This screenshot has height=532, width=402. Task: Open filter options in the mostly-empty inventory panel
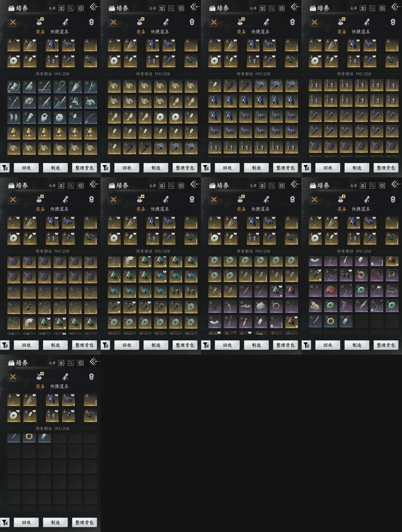5,522
